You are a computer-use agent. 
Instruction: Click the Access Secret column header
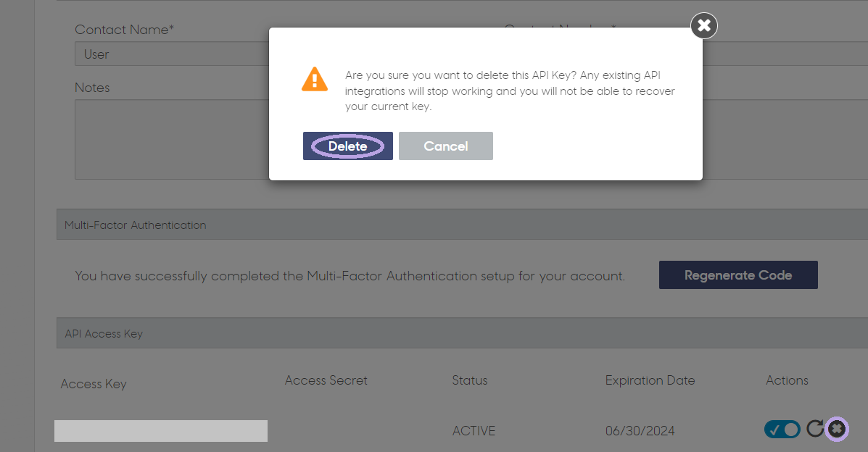tap(326, 380)
